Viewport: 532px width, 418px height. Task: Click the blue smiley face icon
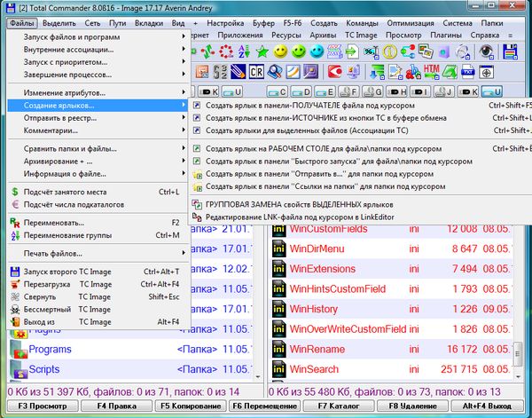317,51
